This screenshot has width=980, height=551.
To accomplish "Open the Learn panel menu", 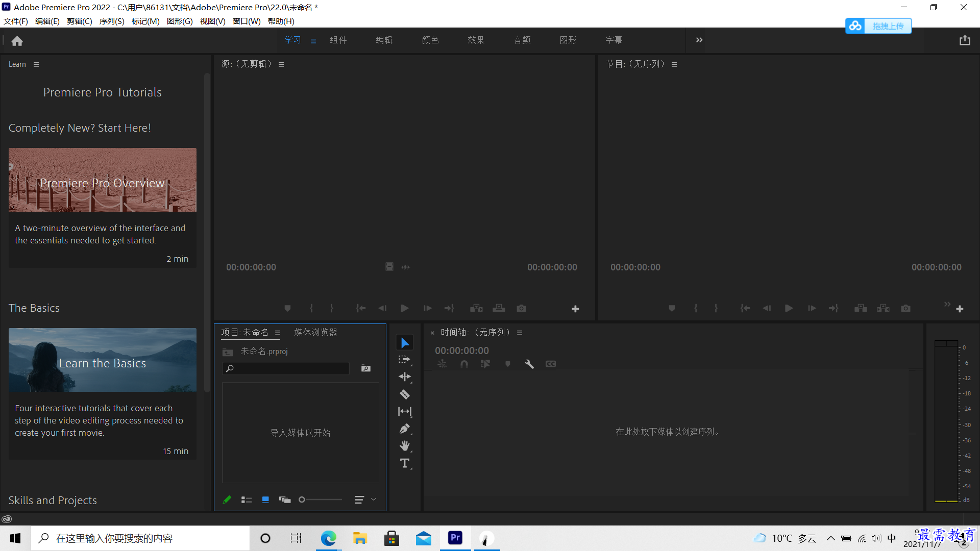I will pos(36,64).
